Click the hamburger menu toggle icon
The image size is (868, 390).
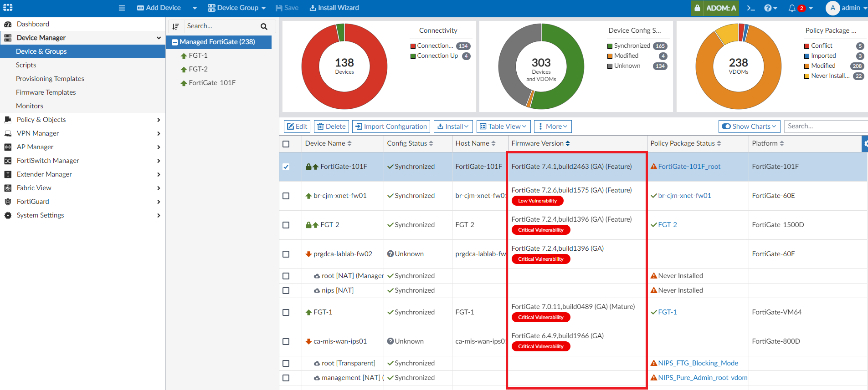point(122,8)
